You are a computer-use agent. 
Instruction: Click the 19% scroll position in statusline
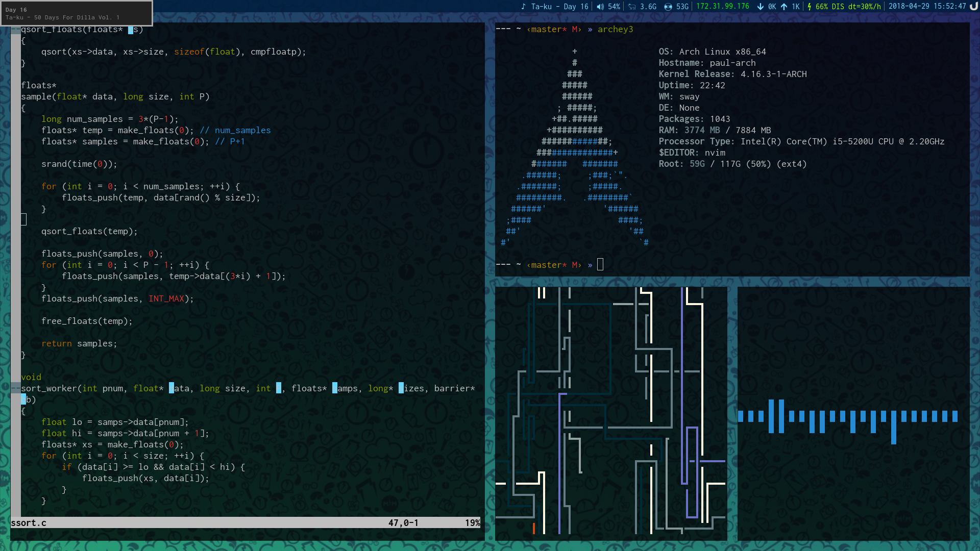coord(472,523)
